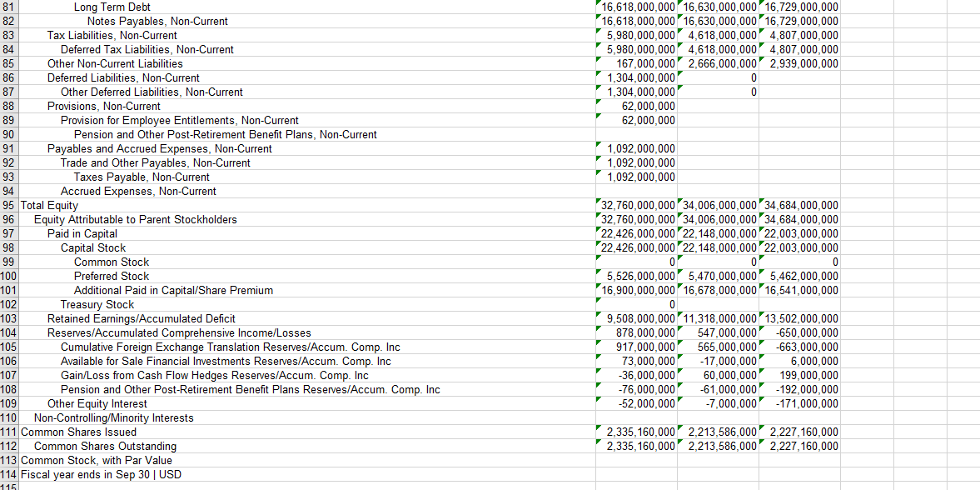This screenshot has width=980, height=490.
Task: Click row header 95 to select Total Equity row
Action: (x=9, y=205)
